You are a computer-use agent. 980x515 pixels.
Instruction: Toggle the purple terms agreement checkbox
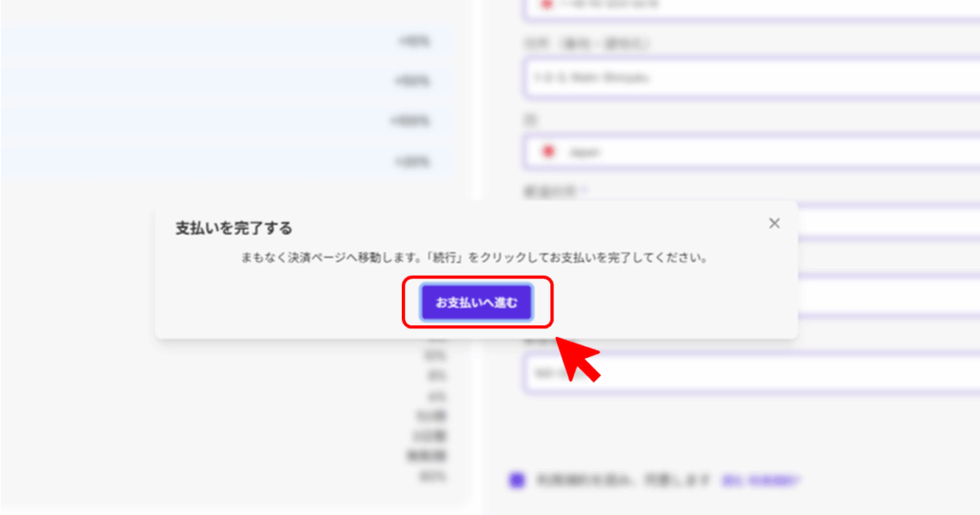click(x=516, y=480)
